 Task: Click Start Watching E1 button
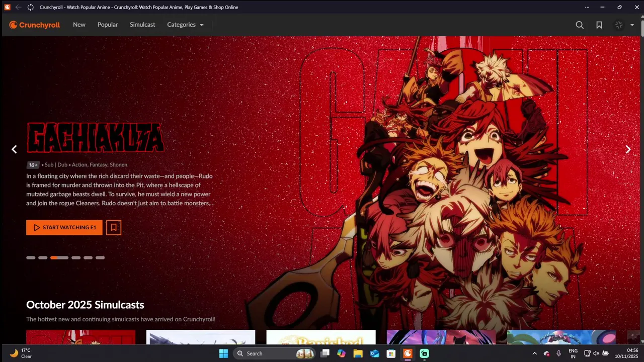pos(64,228)
